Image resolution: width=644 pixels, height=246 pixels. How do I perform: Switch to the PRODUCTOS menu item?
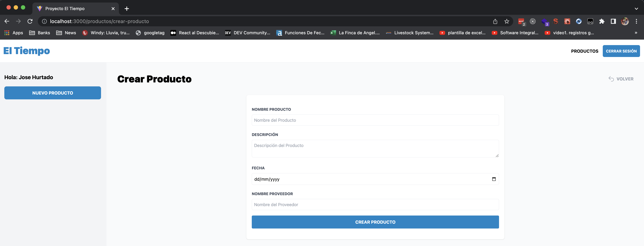(x=585, y=51)
